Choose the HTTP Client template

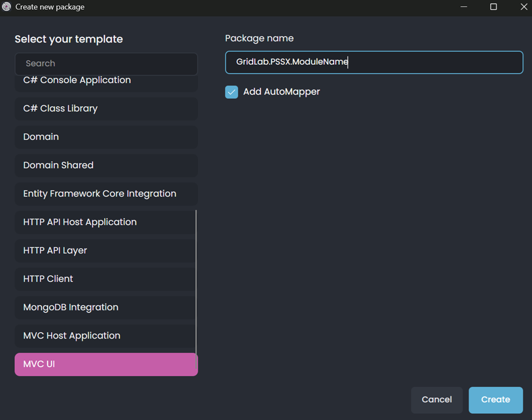105,279
